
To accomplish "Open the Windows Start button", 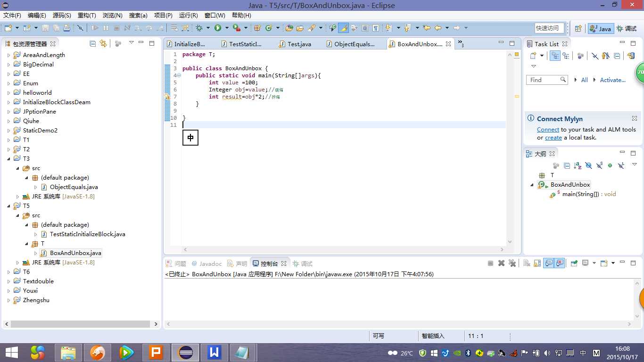I will [x=11, y=352].
